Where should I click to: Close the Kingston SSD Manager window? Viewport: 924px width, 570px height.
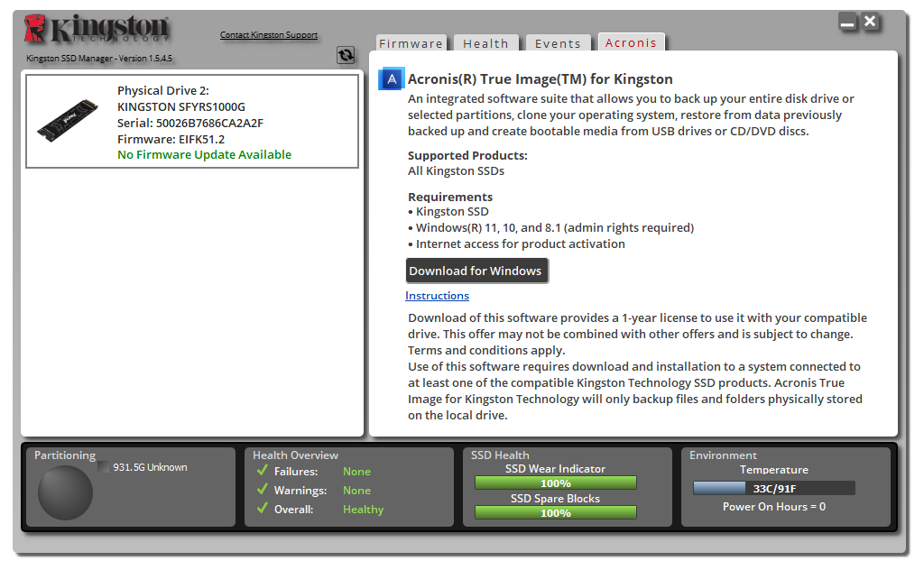pos(870,22)
